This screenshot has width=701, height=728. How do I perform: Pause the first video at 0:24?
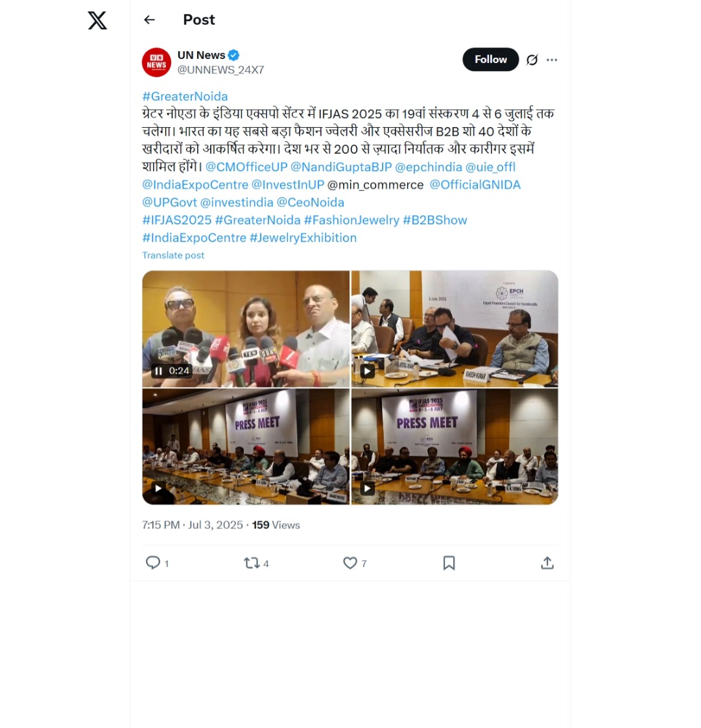point(158,371)
